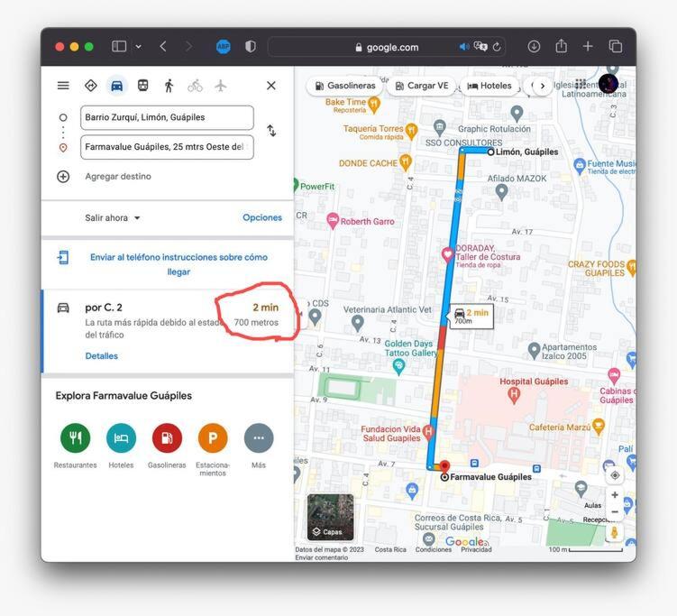Screen dimensions: 677x616
Task: Open Safari tab group dropdown chevron
Action: tap(138, 46)
